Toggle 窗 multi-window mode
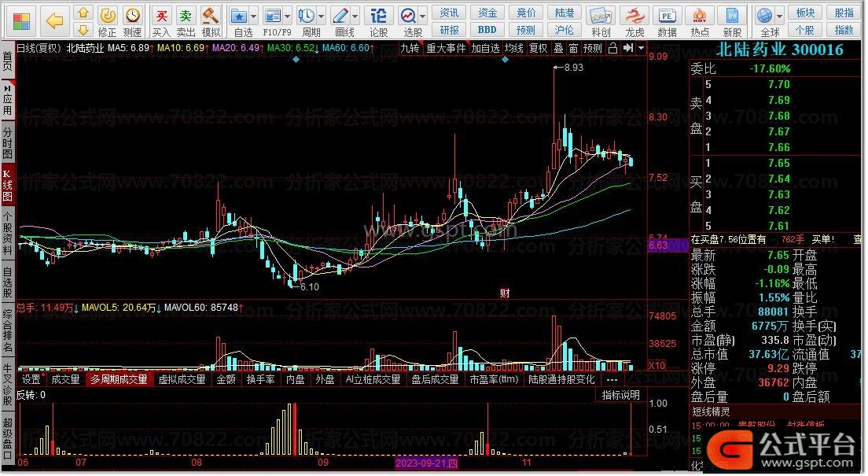Screen dimensions: 868x476 573,49
